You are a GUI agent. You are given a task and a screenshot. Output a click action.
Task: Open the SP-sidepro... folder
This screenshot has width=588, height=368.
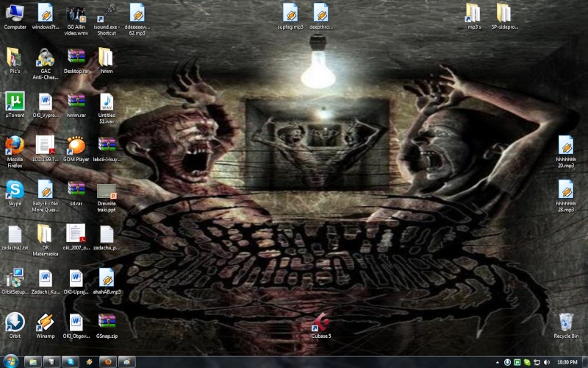click(x=505, y=17)
